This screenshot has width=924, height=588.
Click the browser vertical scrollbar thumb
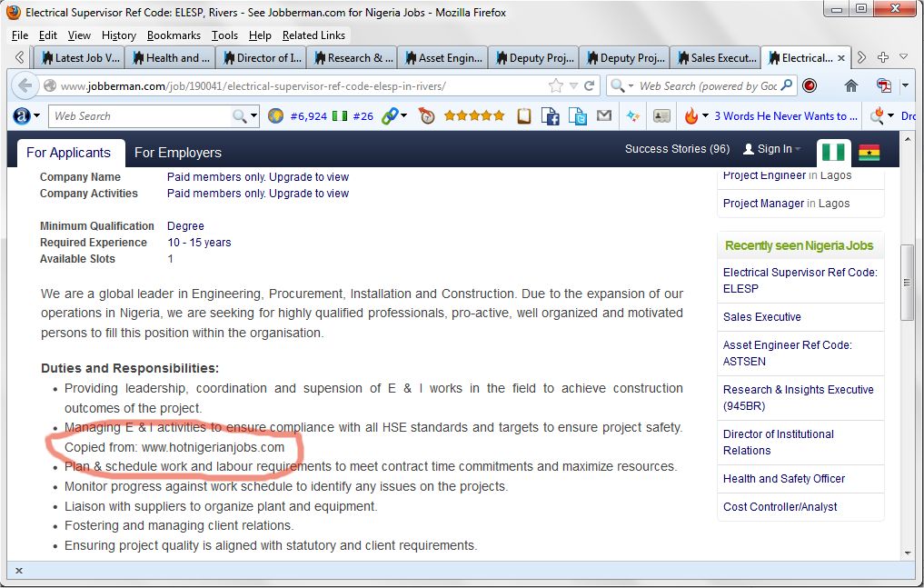907,283
